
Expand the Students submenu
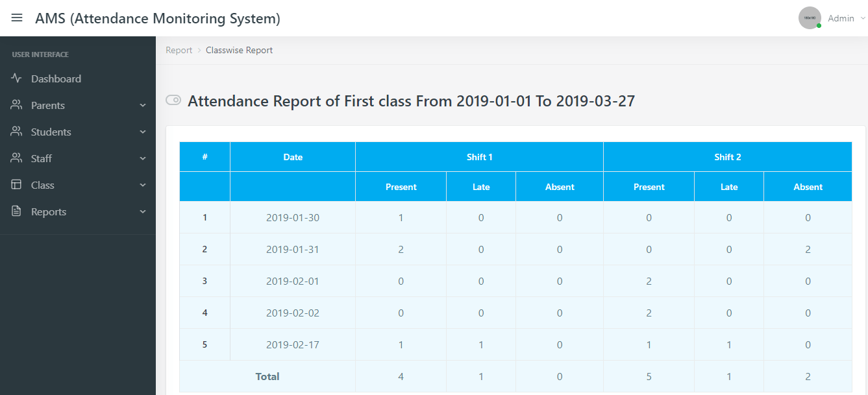[x=143, y=131]
